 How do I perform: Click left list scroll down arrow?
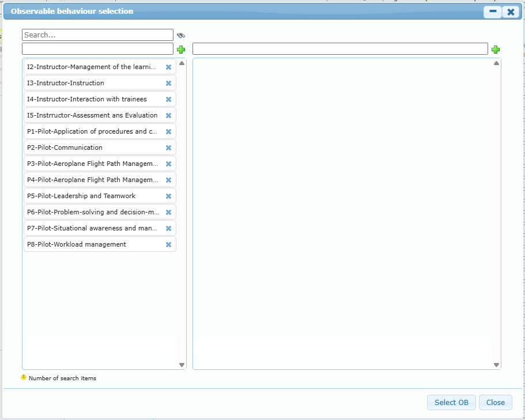tap(182, 365)
